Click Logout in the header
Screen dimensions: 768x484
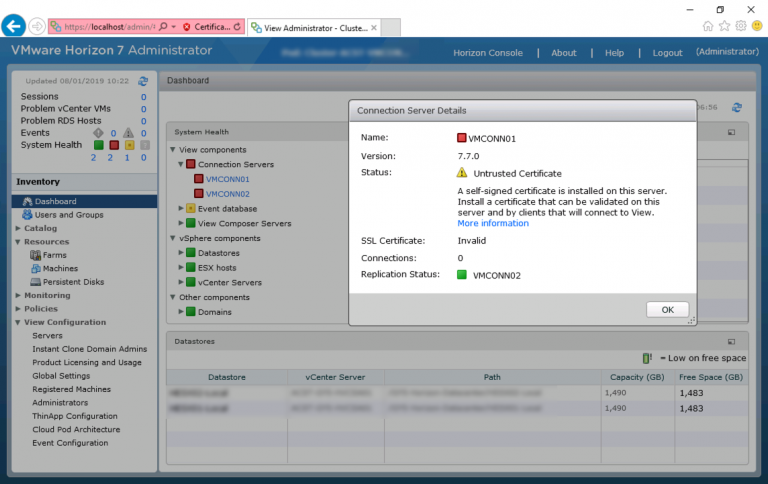coord(667,53)
